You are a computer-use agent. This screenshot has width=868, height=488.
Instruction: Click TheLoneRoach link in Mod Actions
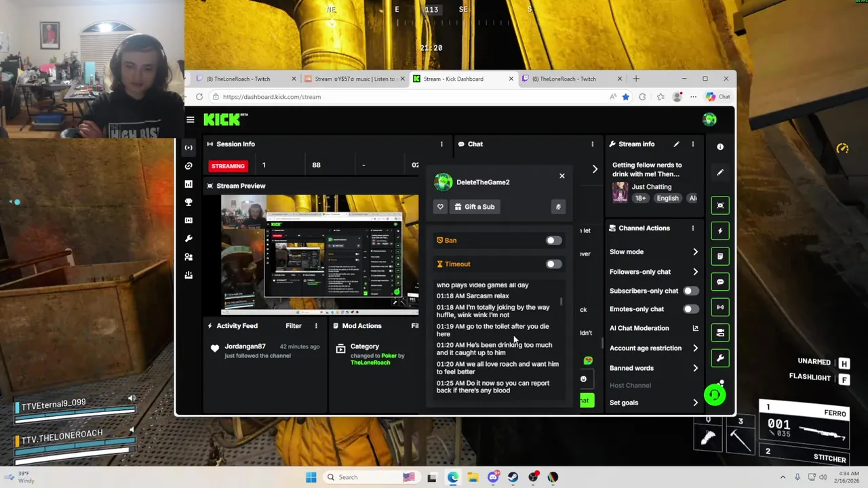[370, 363]
